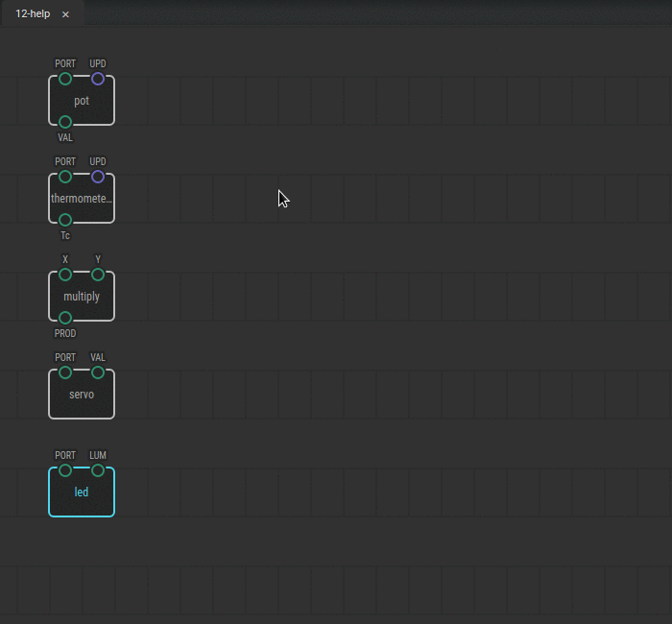Click the Y input pin on multiply

click(x=98, y=275)
